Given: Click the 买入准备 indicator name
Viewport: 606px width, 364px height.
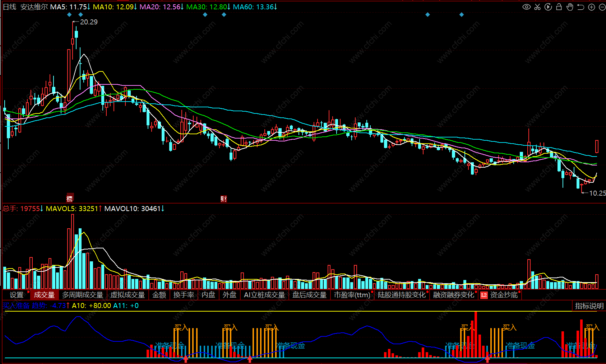Looking at the screenshot, I should (x=16, y=305).
